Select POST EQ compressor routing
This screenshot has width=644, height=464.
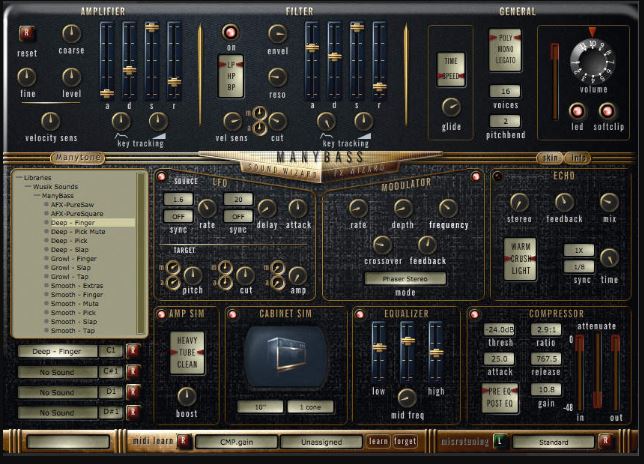500,404
